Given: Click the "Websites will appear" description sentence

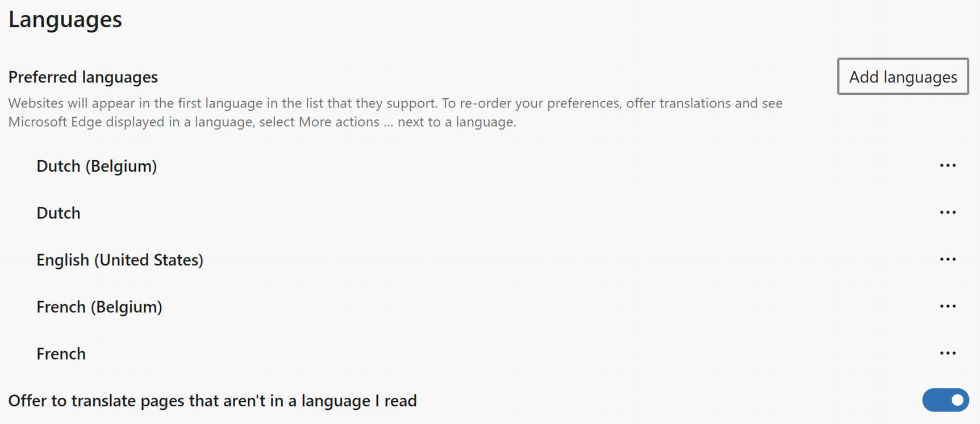Looking at the screenshot, I should tap(223, 103).
